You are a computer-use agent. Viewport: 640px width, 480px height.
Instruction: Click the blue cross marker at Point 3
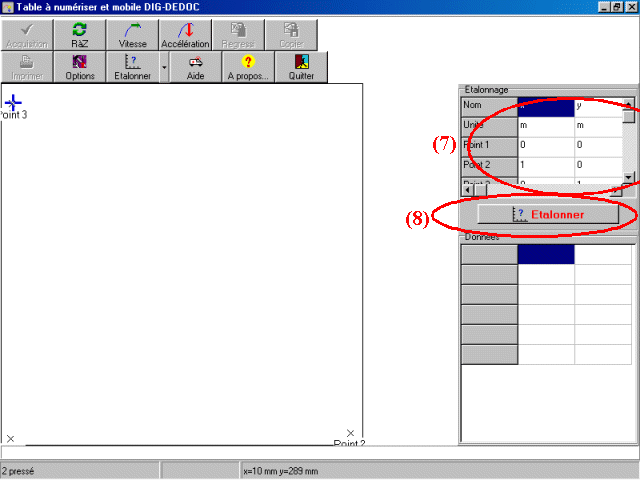[x=13, y=102]
